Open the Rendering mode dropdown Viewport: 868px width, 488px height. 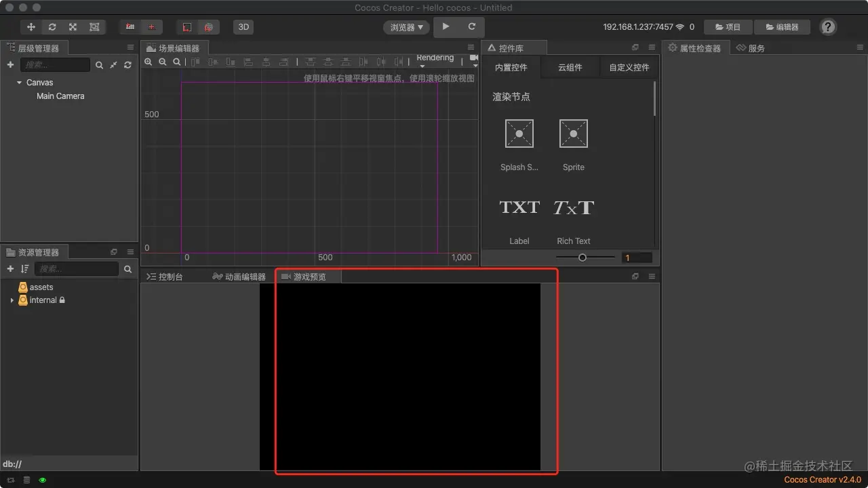tap(435, 60)
